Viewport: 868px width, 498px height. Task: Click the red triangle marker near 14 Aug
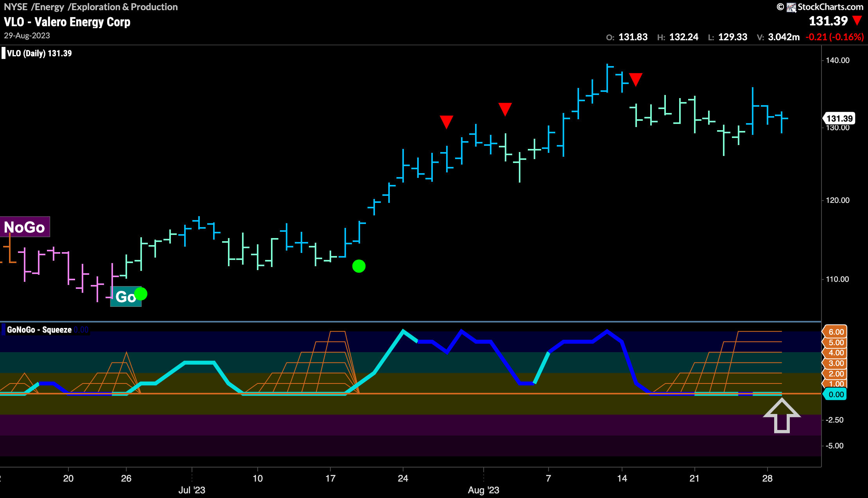point(635,79)
